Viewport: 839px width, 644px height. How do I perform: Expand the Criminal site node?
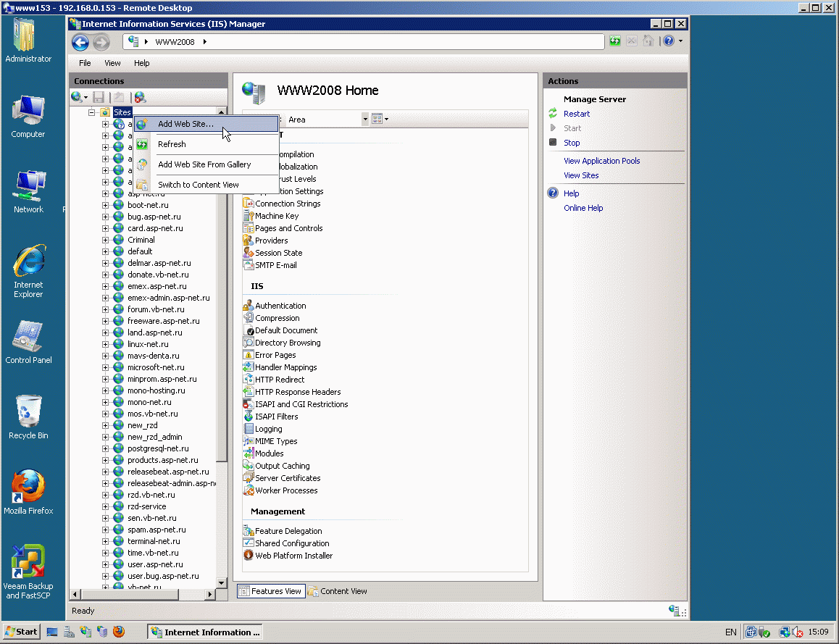click(105, 241)
